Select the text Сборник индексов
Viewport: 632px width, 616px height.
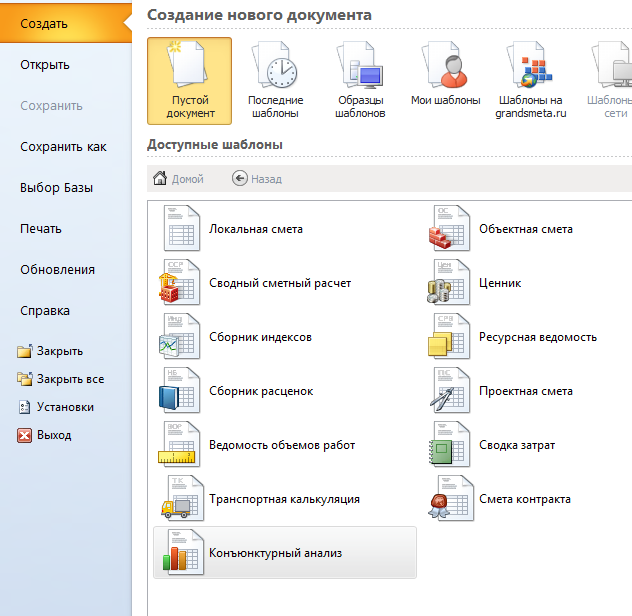point(260,337)
